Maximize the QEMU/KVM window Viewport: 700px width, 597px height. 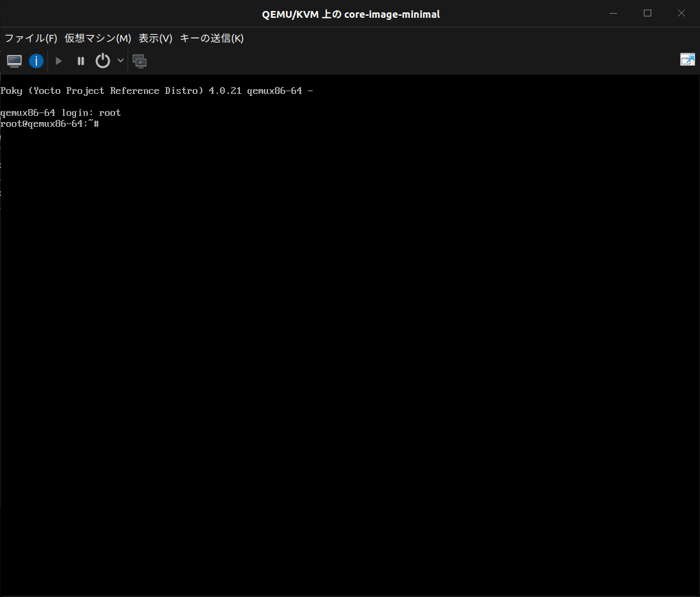click(x=647, y=14)
